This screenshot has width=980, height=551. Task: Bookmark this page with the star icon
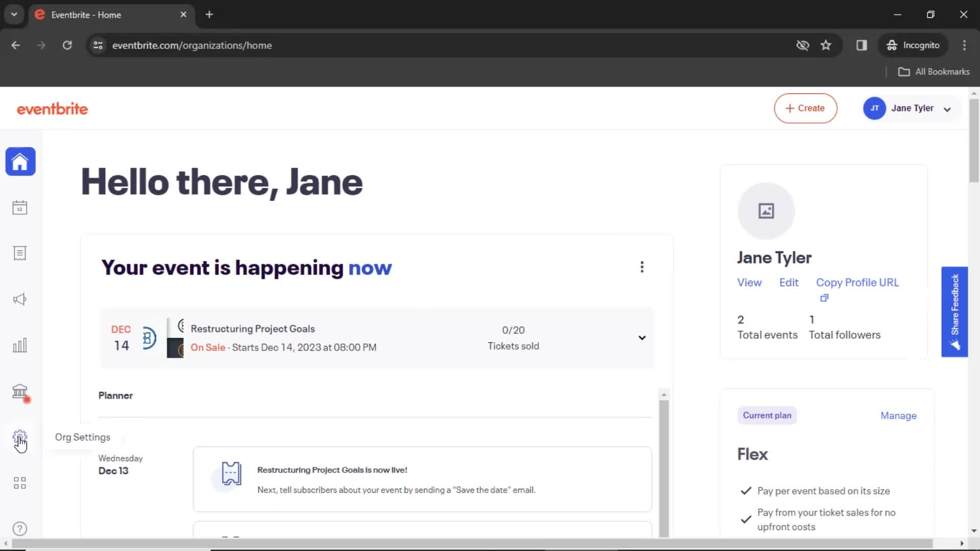(826, 45)
